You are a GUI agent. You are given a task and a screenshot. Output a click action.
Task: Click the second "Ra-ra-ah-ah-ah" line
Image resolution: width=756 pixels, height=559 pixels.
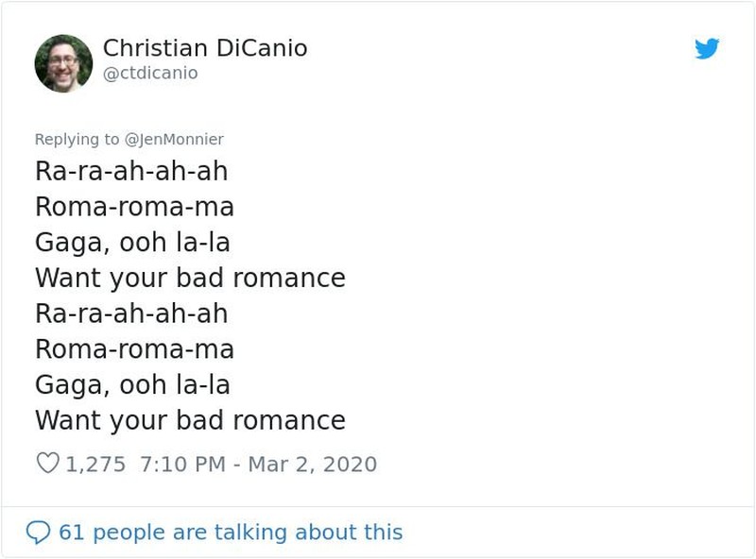coord(131,313)
